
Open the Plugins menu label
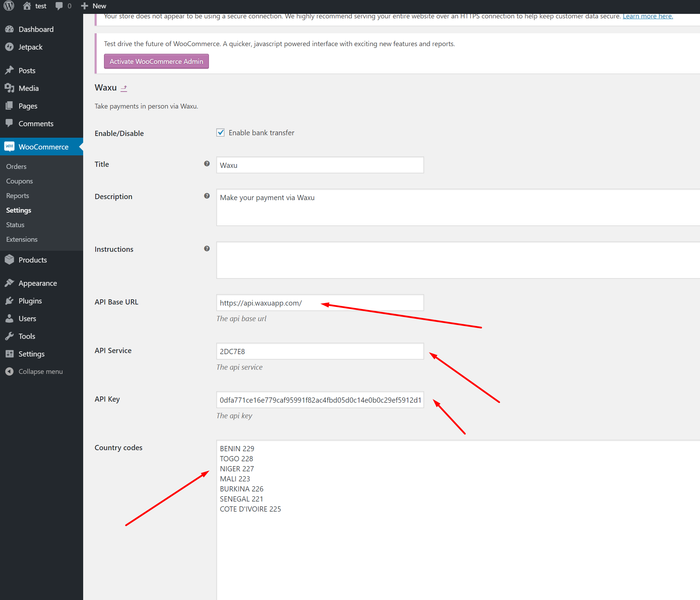click(30, 301)
